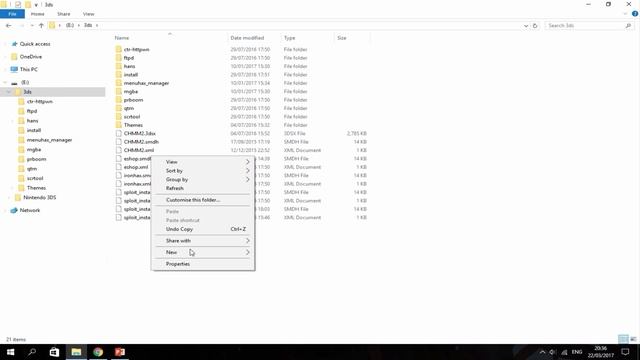Select Network in navigation pane
640x360 pixels.
pyautogui.click(x=30, y=210)
